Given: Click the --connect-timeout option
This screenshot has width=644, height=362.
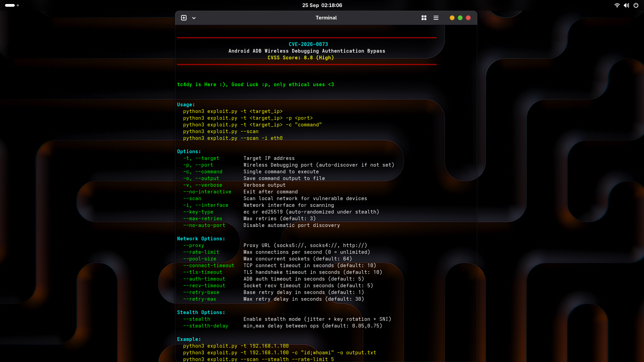Looking at the screenshot, I should click(x=209, y=265).
